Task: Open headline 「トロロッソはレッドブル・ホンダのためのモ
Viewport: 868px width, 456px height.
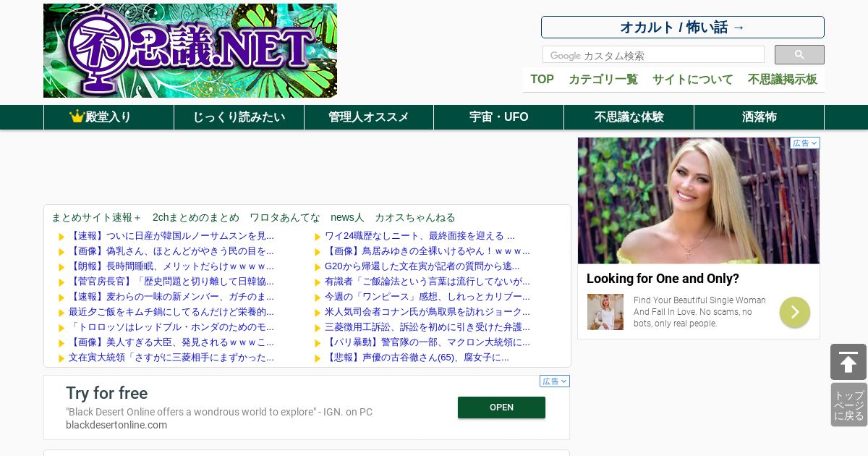Action: pos(171,327)
